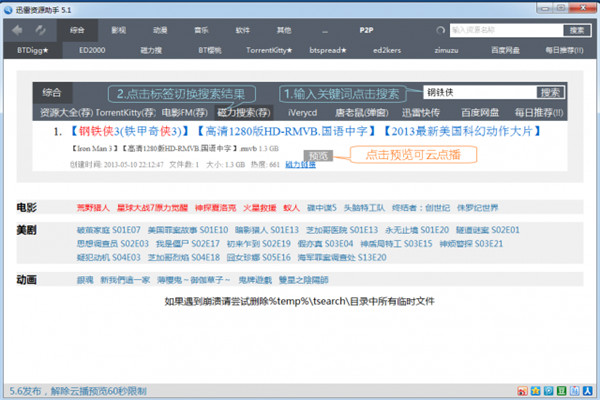Open the 初来乍到 S02E19 link
This screenshot has width=600, height=400.
point(258,244)
